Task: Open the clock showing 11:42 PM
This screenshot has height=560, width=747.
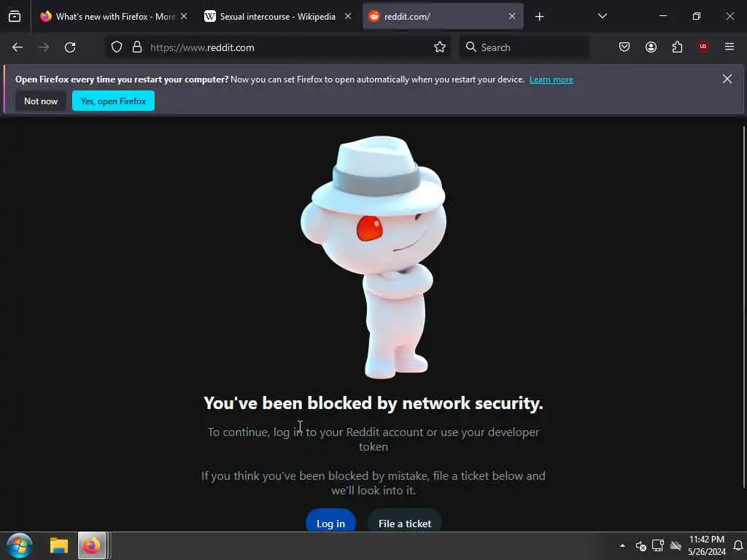Action: click(x=707, y=545)
